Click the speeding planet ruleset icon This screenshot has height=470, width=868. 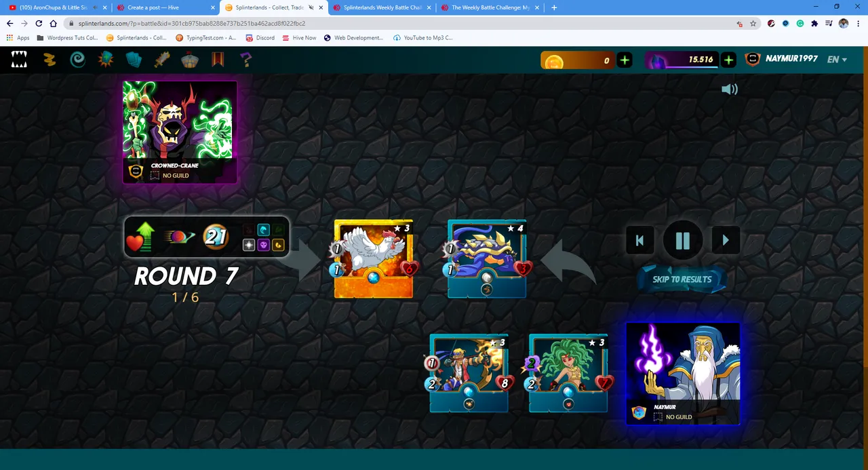178,237
